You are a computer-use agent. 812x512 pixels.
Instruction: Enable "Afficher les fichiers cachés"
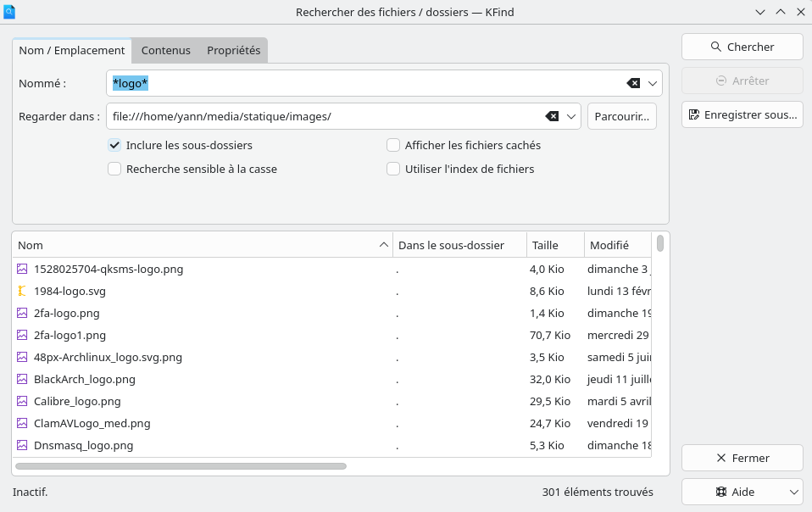393,145
